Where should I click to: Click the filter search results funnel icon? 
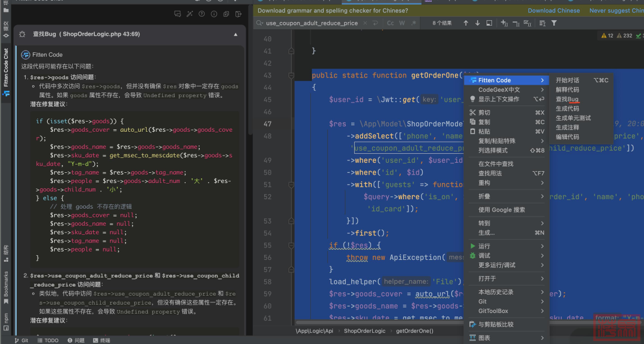tap(554, 23)
